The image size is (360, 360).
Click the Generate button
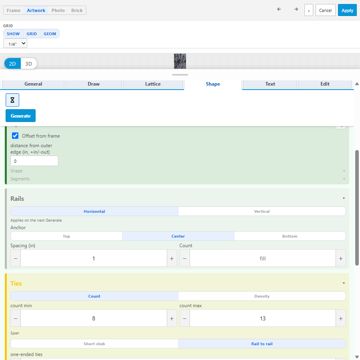pyautogui.click(x=21, y=116)
